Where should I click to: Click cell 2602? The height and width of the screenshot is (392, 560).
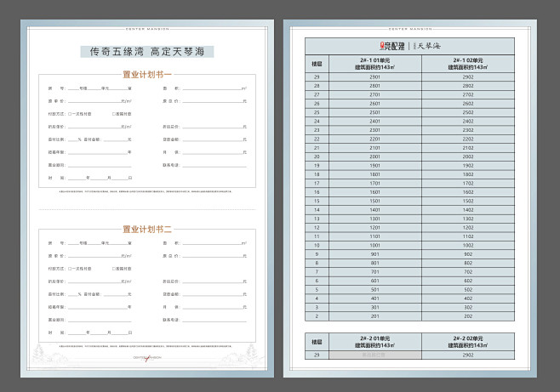(468, 104)
